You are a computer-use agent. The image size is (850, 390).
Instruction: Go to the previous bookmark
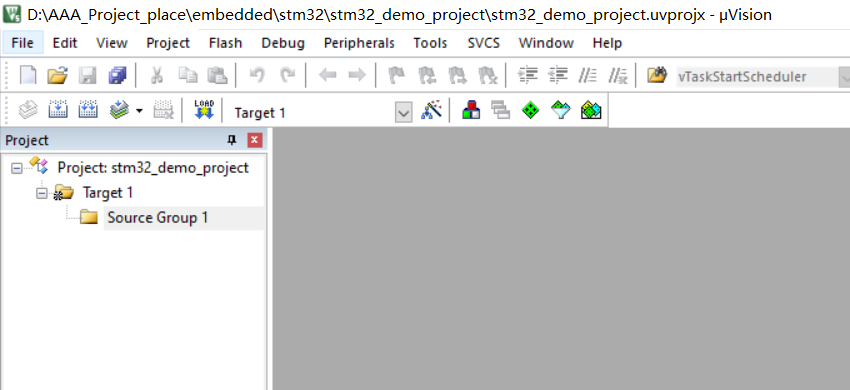(427, 75)
